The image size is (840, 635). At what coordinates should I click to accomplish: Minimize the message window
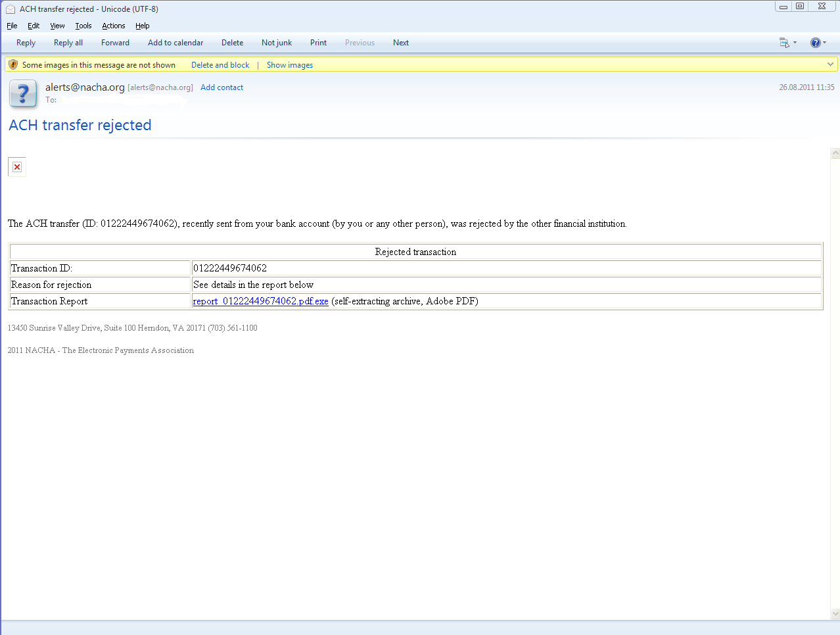click(x=783, y=7)
